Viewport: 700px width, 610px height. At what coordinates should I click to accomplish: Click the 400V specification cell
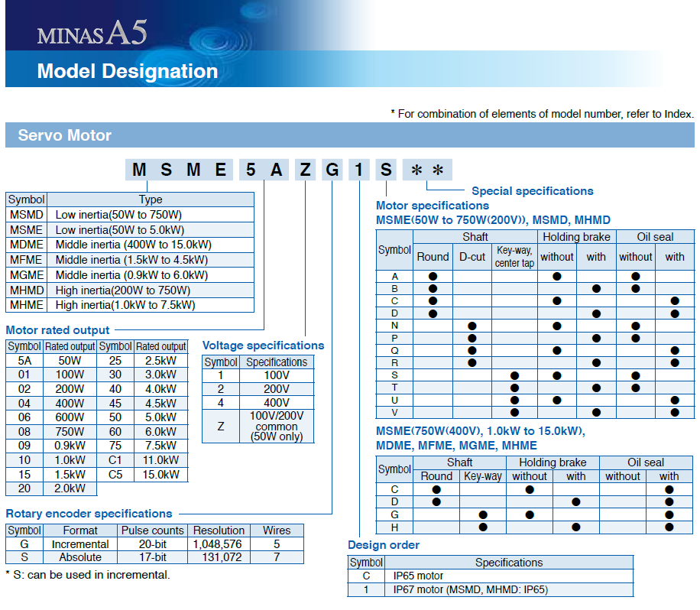tap(277, 403)
